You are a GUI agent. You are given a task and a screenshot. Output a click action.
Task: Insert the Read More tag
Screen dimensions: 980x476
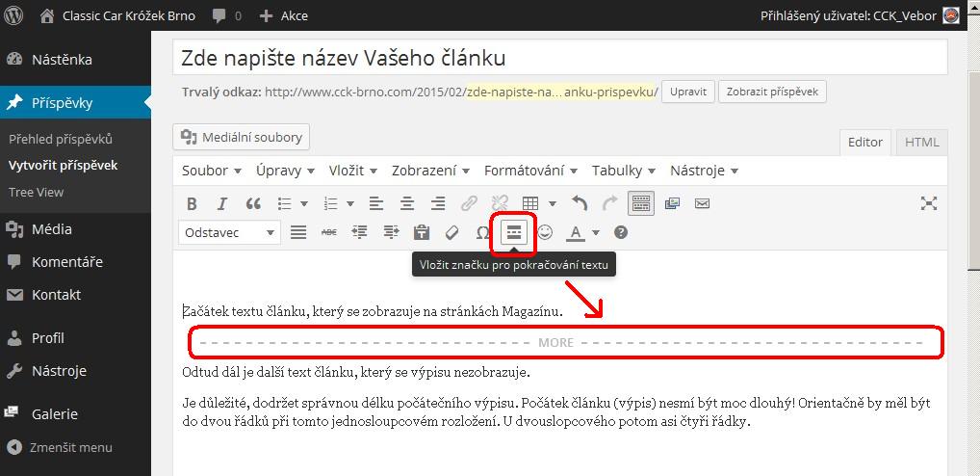point(514,232)
